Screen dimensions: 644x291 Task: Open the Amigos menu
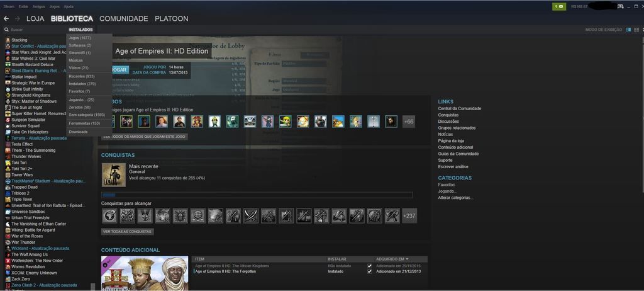pyautogui.click(x=38, y=6)
